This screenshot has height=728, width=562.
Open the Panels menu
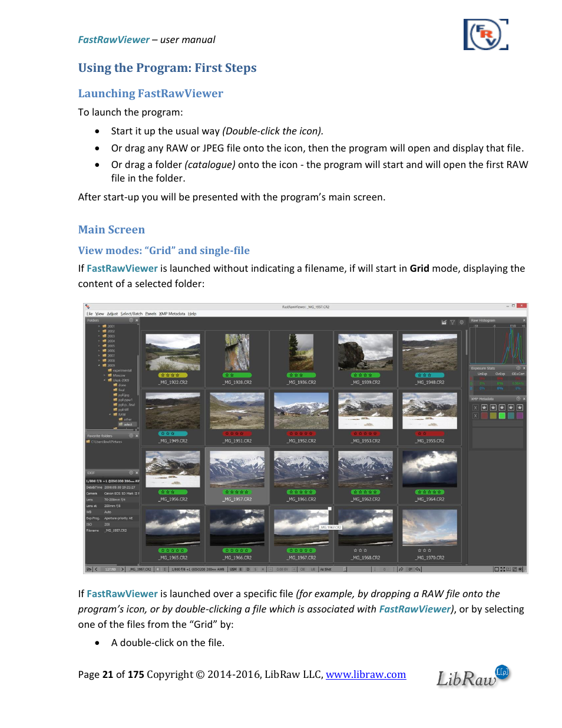(x=151, y=314)
